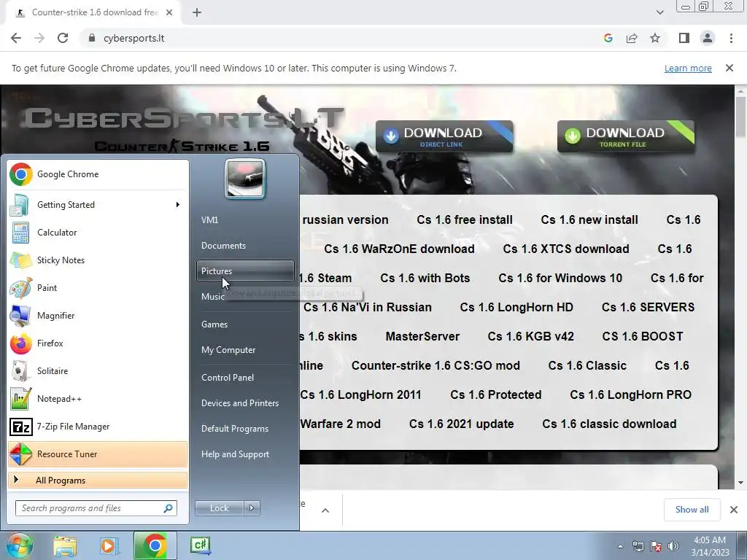Open Windows Explorer from taskbar
Image resolution: width=747 pixels, height=560 pixels.
point(65,545)
